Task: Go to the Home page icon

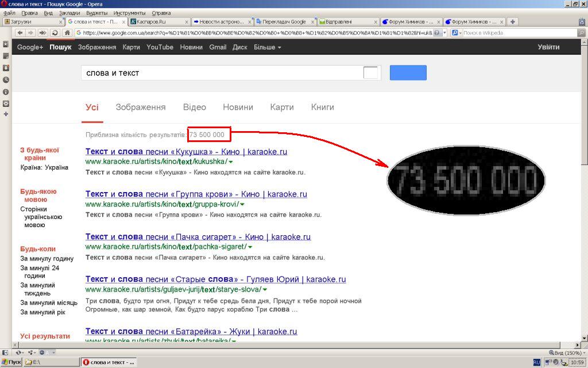Action: click(x=67, y=33)
